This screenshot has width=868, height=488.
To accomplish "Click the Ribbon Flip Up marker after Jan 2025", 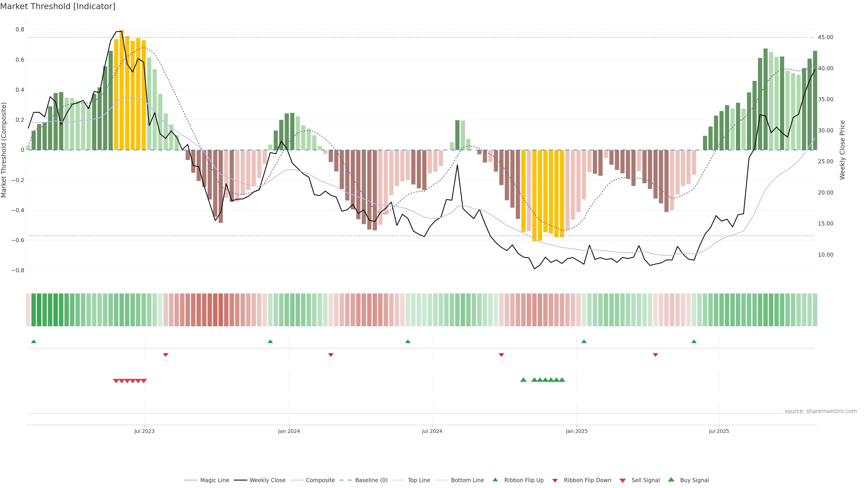I will click(x=584, y=342).
